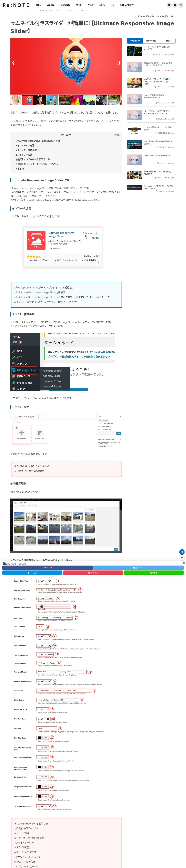Go to the previous slide with the left arrow
The image size is (186, 868).
coord(13,63)
